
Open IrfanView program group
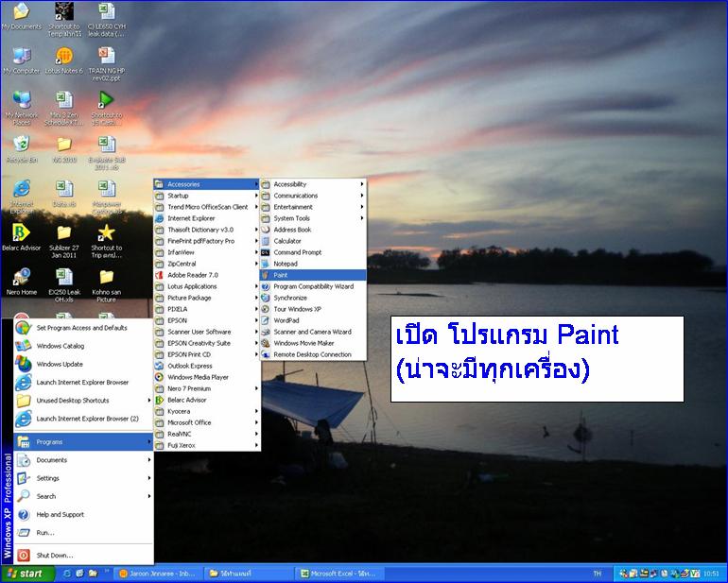pyautogui.click(x=207, y=252)
